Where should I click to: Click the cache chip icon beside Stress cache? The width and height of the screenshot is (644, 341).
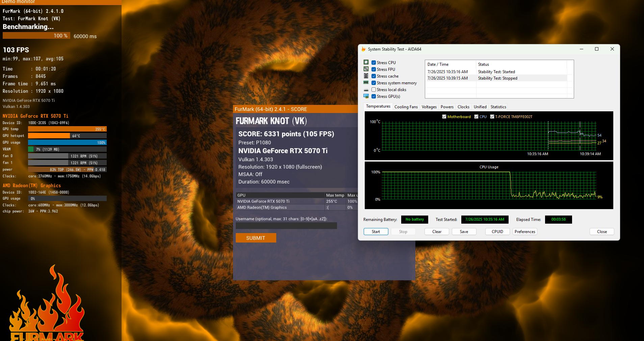click(x=366, y=76)
